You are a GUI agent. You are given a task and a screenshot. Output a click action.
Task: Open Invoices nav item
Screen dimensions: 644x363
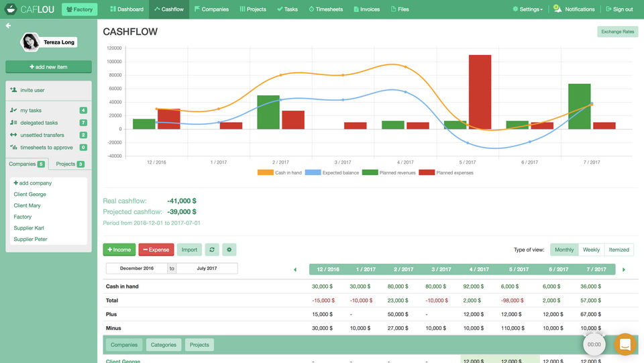click(367, 9)
